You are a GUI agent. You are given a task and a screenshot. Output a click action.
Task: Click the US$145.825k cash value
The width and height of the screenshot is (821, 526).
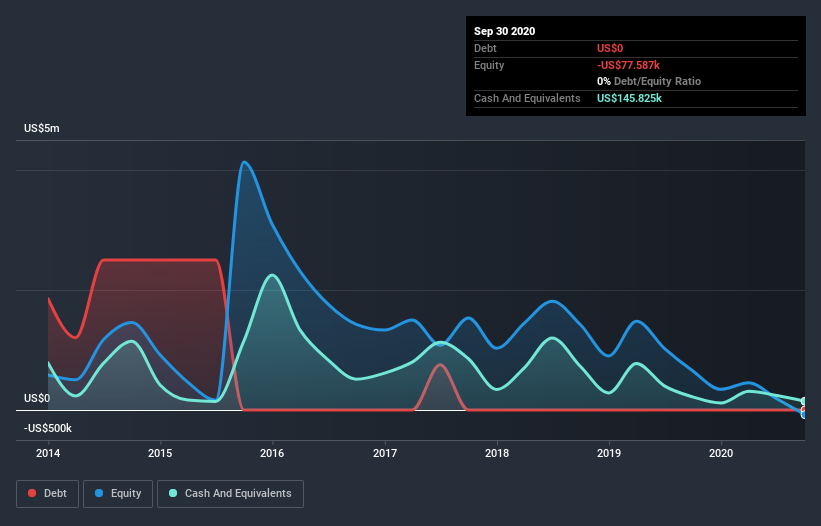click(x=629, y=98)
